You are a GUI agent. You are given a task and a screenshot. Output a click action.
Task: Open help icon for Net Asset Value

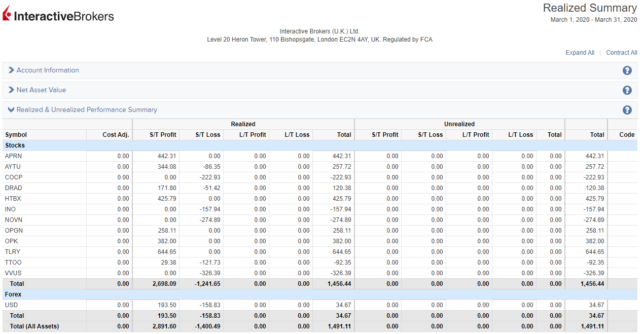627,90
